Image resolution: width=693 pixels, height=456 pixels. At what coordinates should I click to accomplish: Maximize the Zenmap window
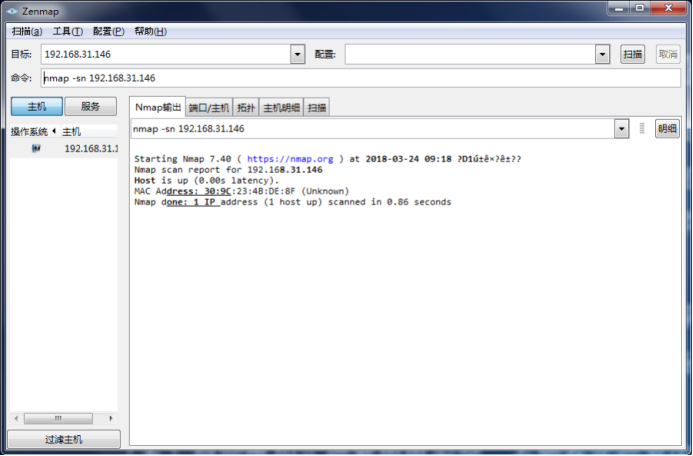coord(640,8)
